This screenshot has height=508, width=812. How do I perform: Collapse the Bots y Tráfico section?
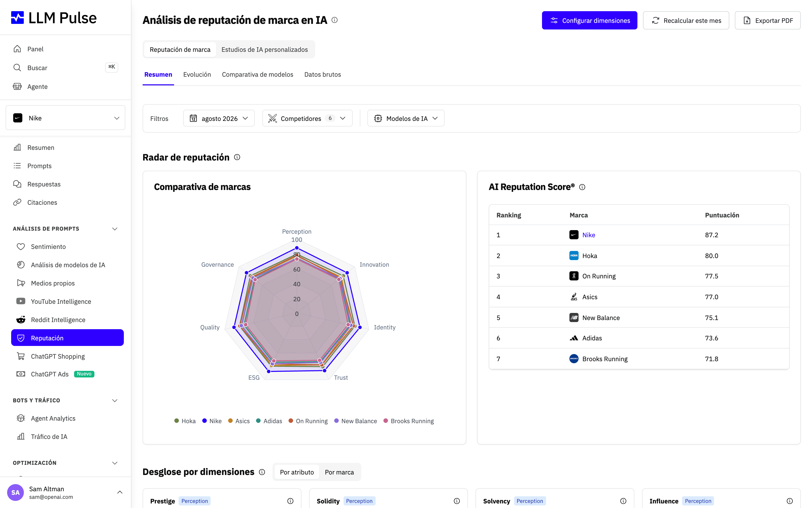coord(115,401)
